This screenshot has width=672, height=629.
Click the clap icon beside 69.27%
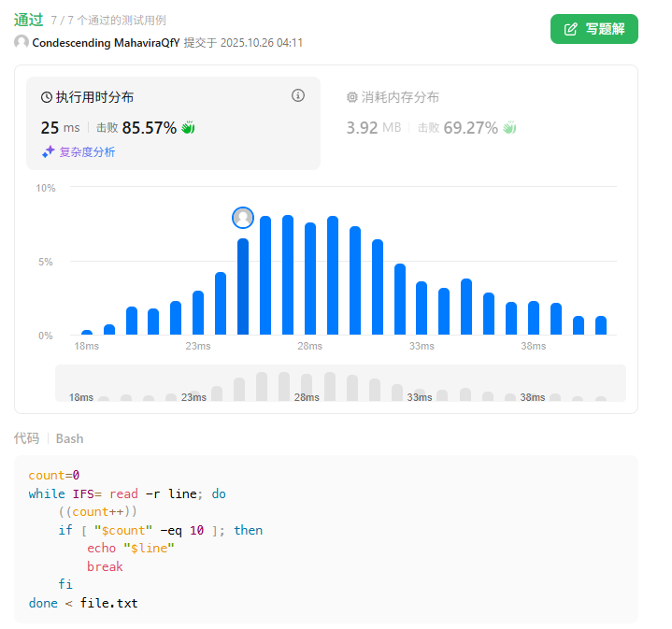pyautogui.click(x=509, y=128)
